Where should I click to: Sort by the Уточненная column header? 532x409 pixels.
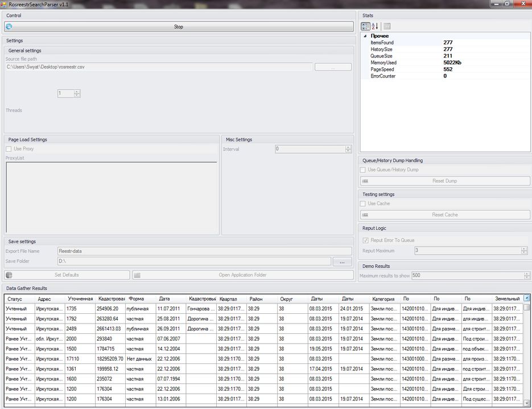tap(80, 299)
